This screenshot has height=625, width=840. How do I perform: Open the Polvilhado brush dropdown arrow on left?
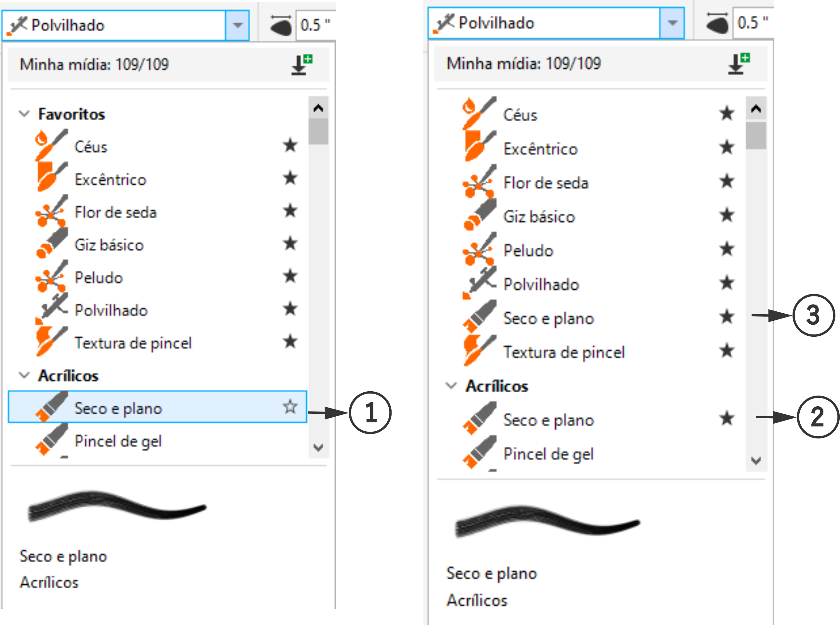[x=238, y=25]
